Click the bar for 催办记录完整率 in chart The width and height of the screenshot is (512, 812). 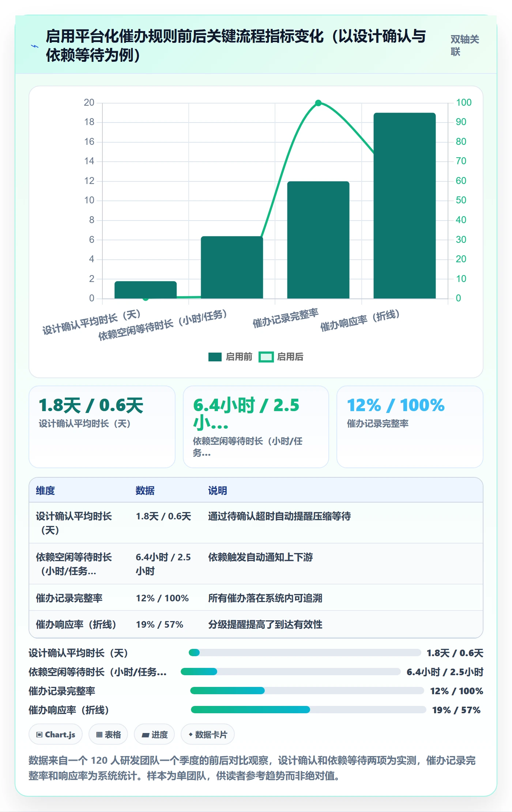(x=318, y=240)
